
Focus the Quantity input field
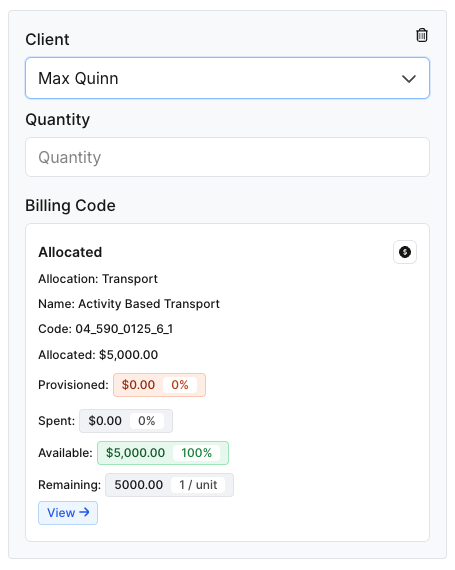pyautogui.click(x=228, y=157)
